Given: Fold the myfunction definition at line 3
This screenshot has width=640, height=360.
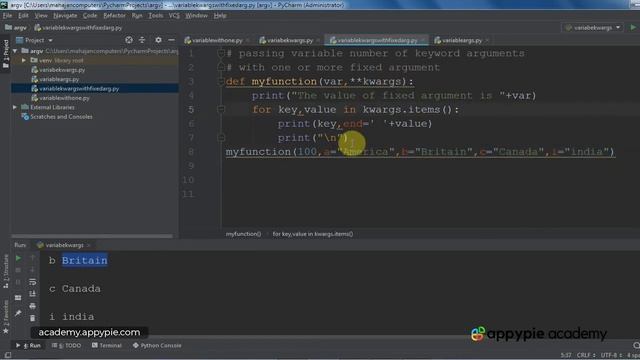Looking at the screenshot, I should click(221, 81).
